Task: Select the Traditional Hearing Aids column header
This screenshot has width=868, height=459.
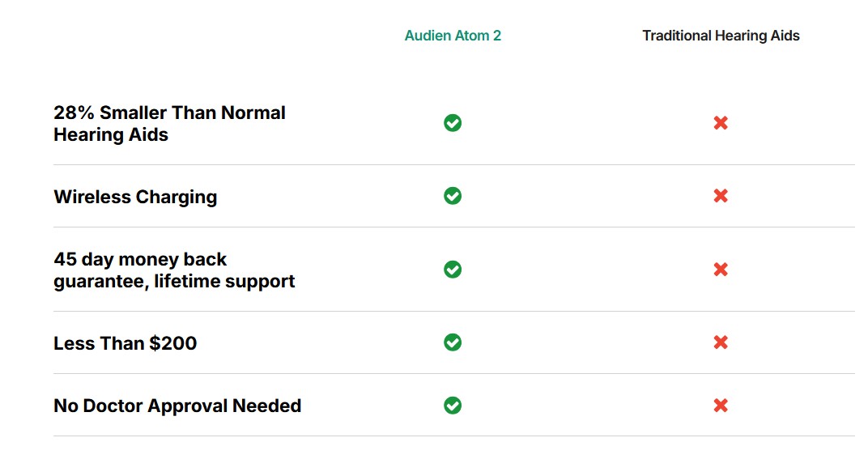Action: pos(721,36)
